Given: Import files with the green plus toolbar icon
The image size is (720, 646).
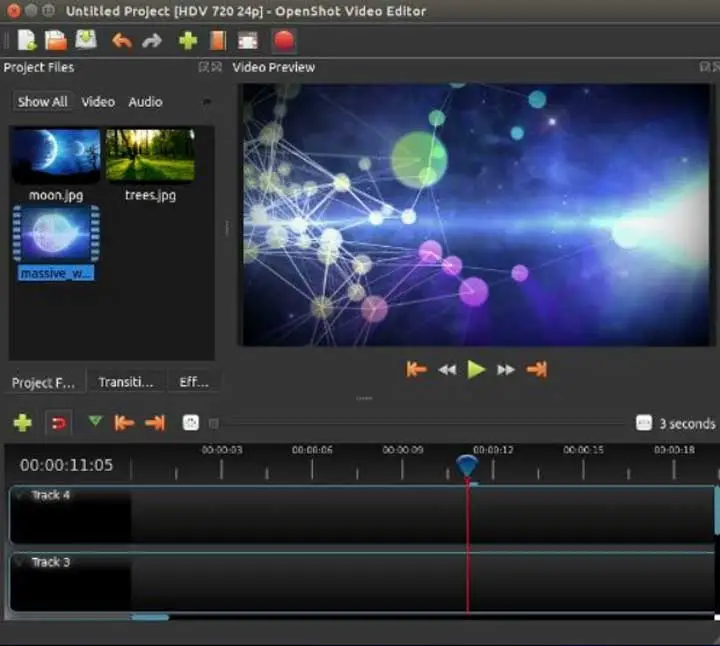Looking at the screenshot, I should point(187,41).
